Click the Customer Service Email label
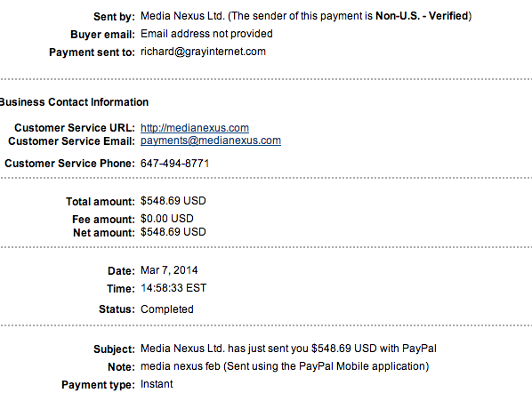Viewport: 532px width, 409px height. (x=71, y=141)
